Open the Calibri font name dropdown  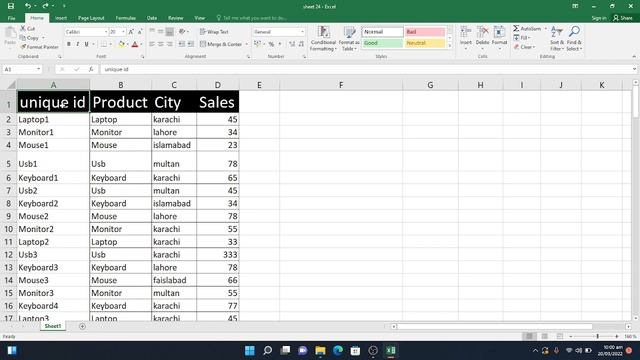pyautogui.click(x=106, y=32)
